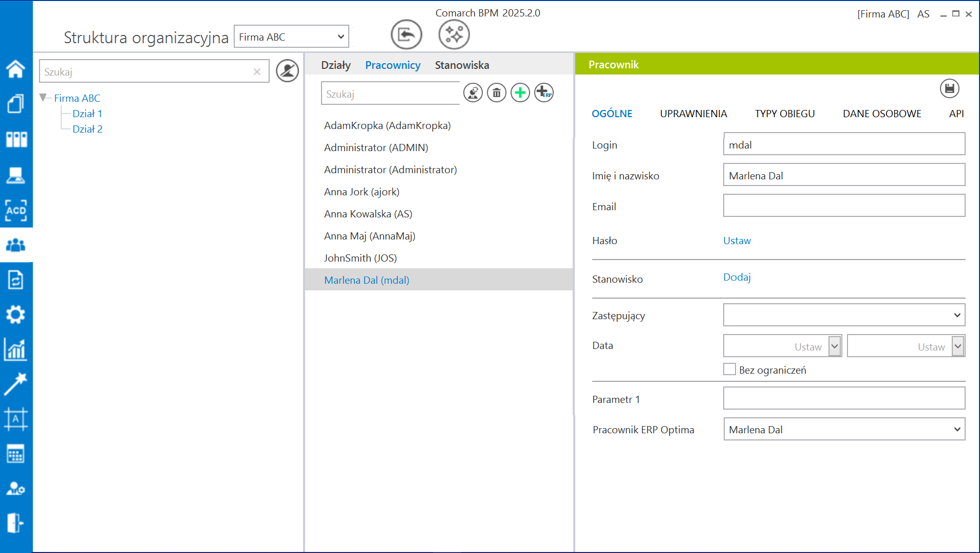Collapse the Firma ABC tree node
Screen dimensions: 980x553
click(x=44, y=98)
